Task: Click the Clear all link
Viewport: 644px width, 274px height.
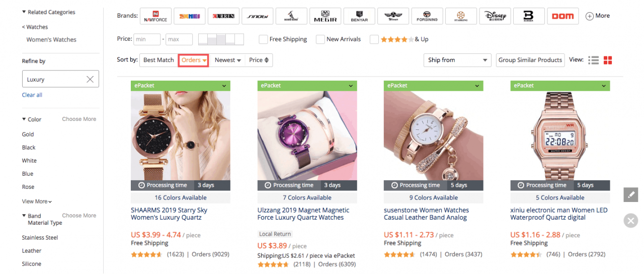Action: [32, 95]
